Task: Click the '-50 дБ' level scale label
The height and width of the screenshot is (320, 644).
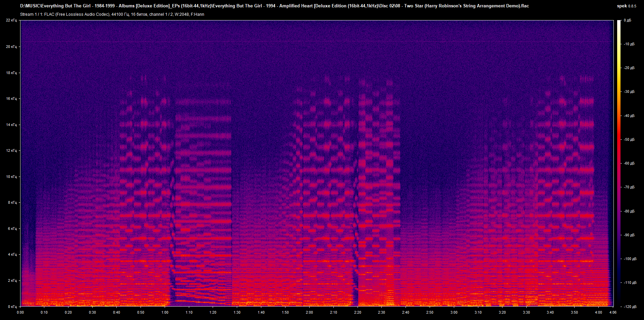Action: coord(629,140)
